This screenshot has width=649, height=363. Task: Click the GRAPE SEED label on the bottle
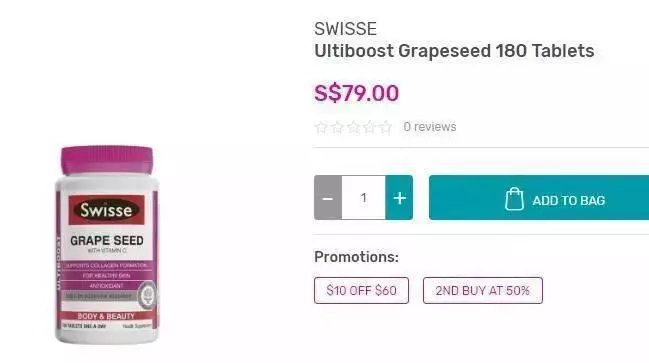coord(107,240)
